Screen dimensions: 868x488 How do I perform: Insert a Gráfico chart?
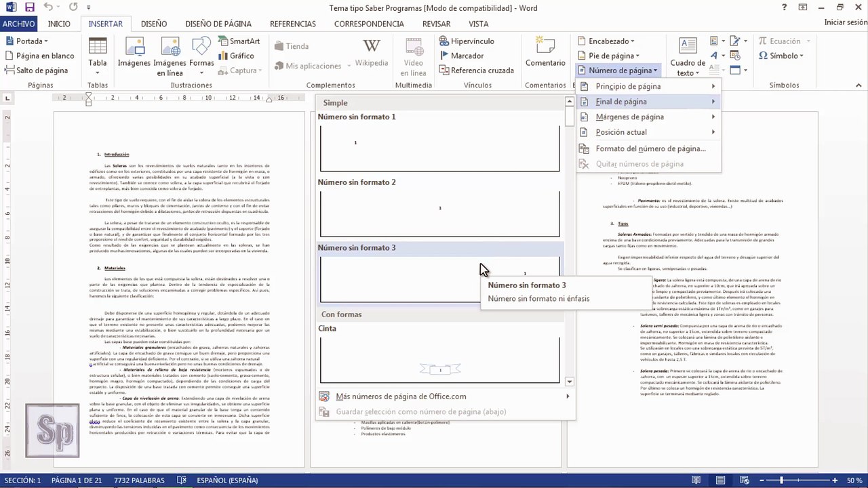click(237, 56)
